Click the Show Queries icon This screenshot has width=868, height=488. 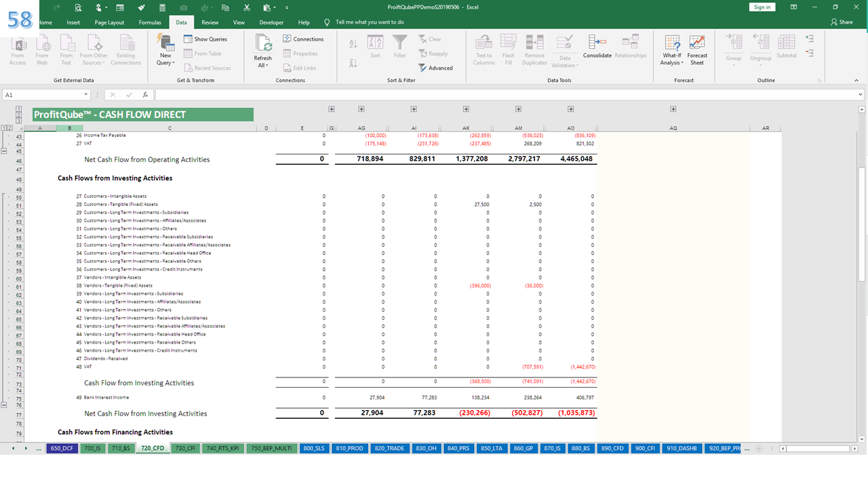point(189,39)
